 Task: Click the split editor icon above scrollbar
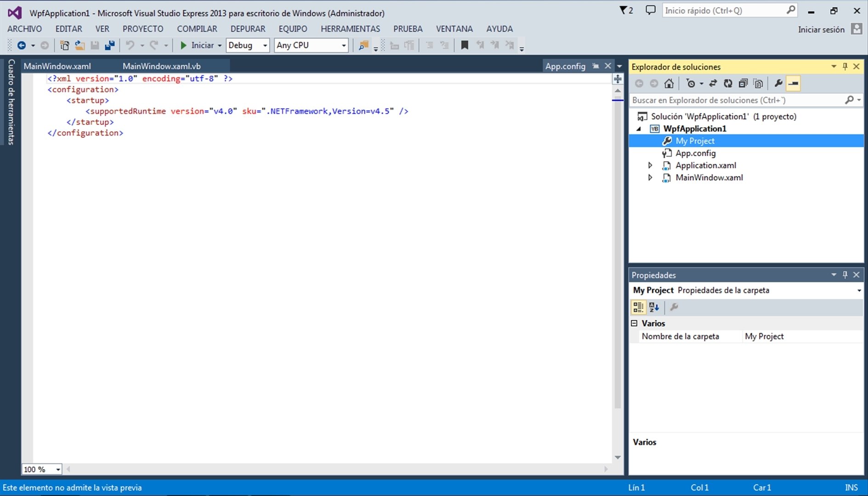point(618,79)
